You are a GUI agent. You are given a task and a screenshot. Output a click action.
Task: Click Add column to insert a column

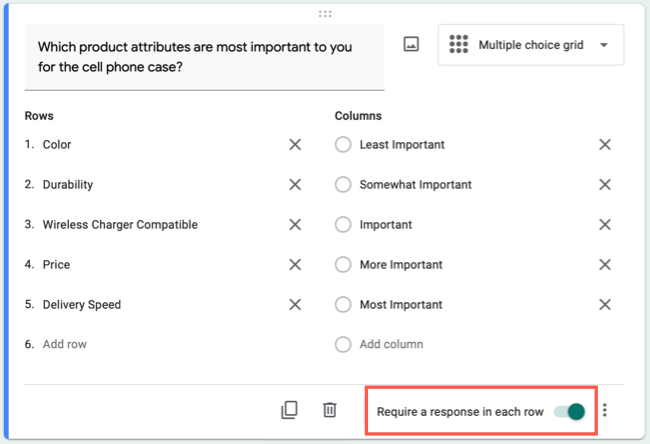click(x=391, y=344)
